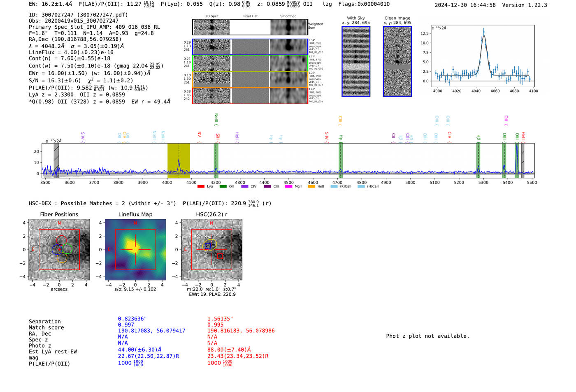Click the LineFlux = 4.00(±0.23)e-16 text
The height and width of the screenshot is (392, 576).
click(x=71, y=52)
